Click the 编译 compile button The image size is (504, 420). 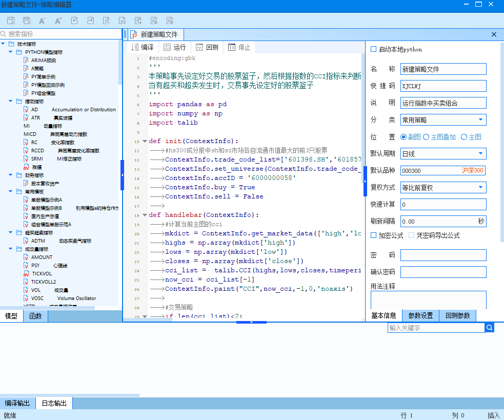click(143, 47)
